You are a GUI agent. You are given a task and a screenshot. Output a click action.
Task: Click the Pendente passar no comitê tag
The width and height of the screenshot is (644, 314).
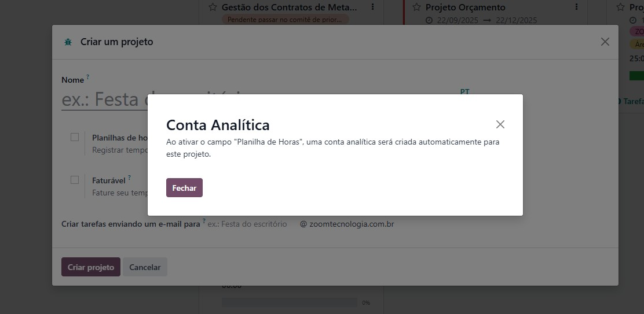click(x=285, y=20)
